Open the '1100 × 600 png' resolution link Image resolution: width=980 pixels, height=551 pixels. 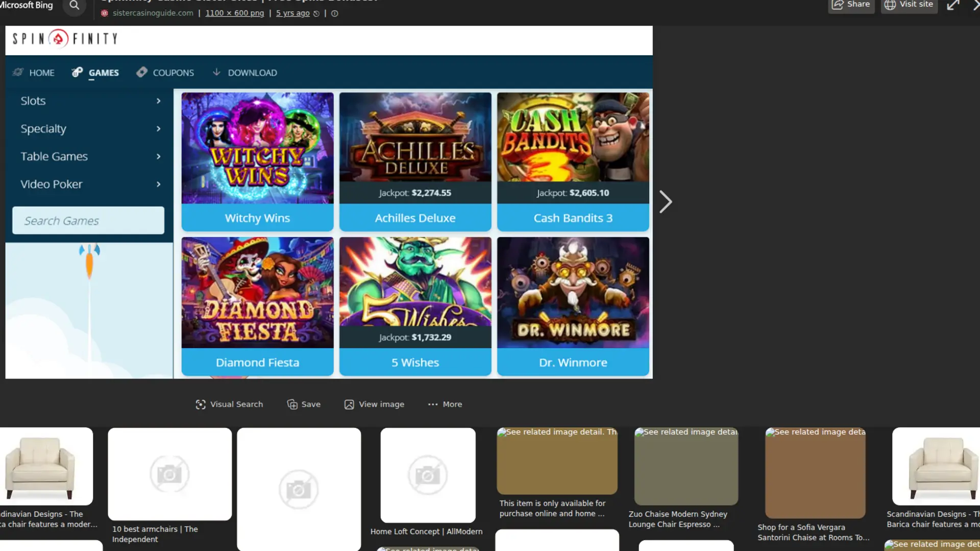234,13
